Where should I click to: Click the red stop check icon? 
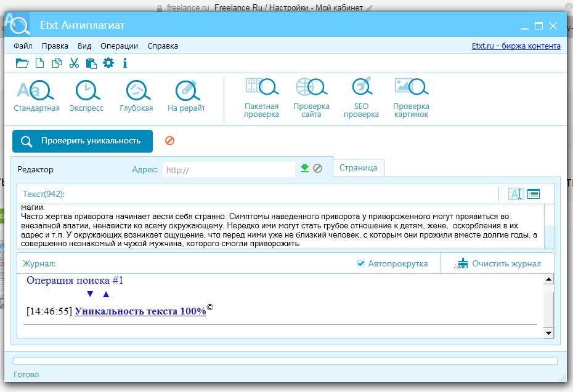[169, 140]
